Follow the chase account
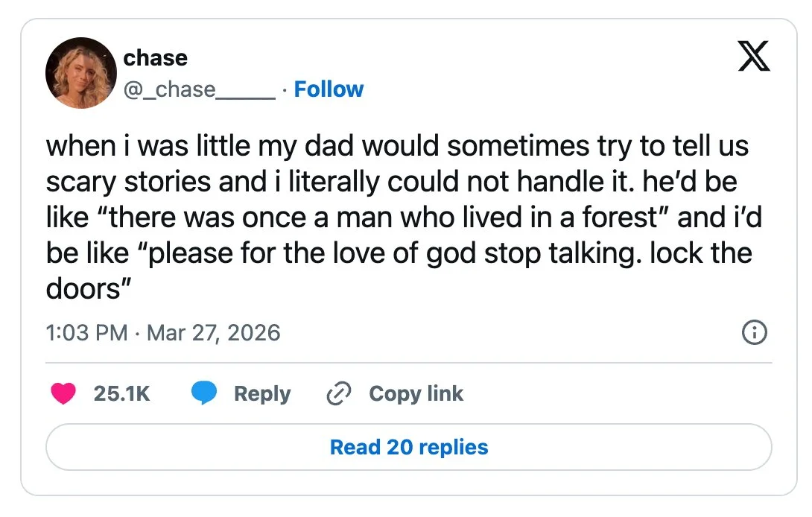Viewport: 812px width, 517px height. tap(329, 89)
